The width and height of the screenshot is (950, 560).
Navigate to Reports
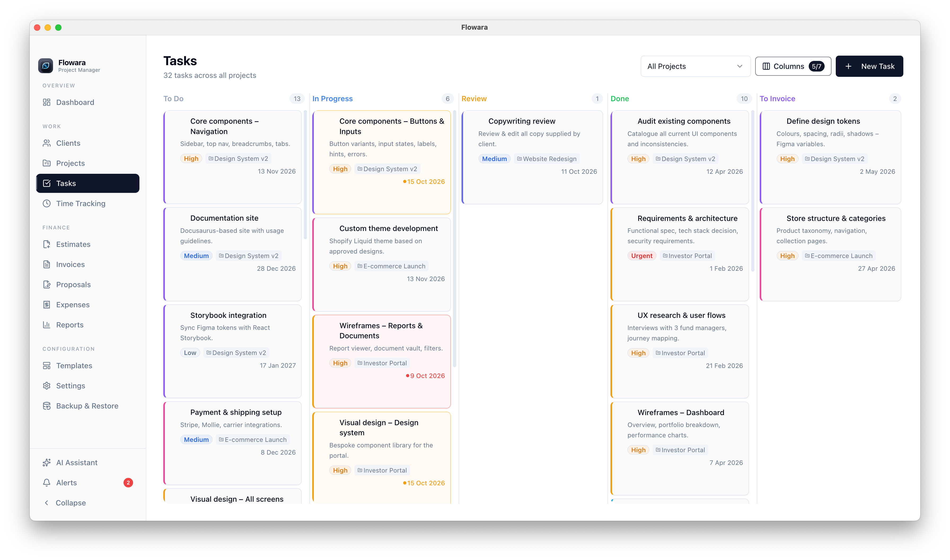pos(87,325)
